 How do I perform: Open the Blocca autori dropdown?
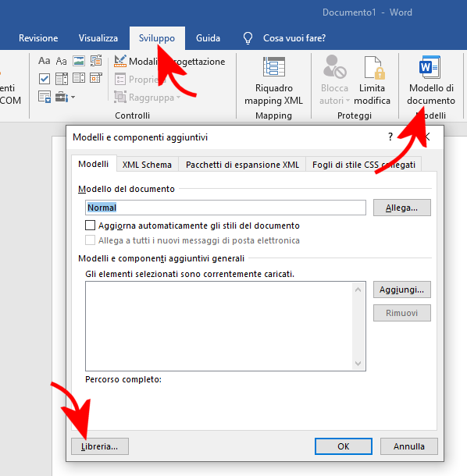point(334,80)
